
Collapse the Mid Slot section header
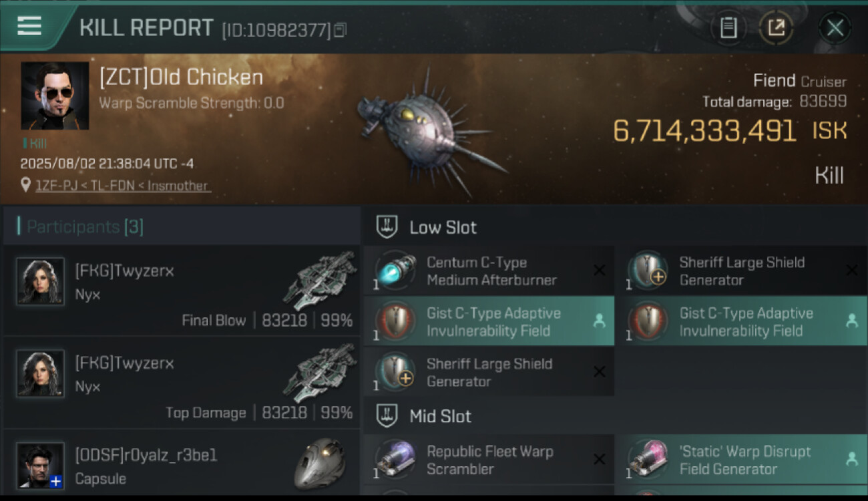[439, 416]
